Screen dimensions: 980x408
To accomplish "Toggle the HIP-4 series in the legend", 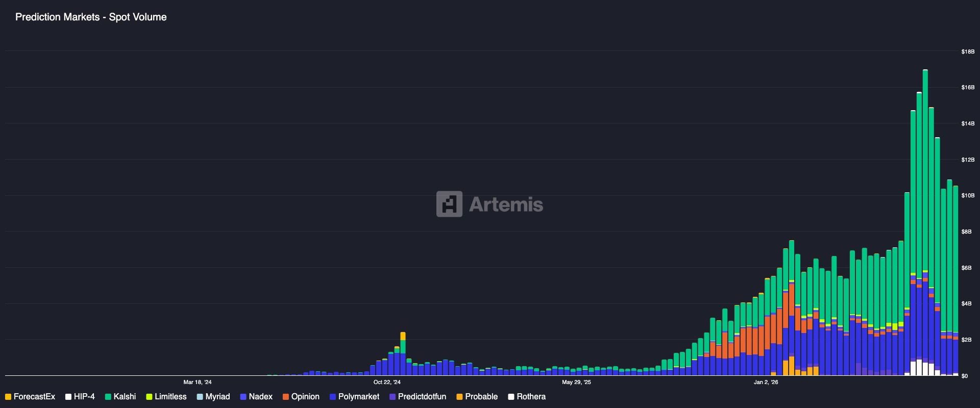I will coord(80,397).
